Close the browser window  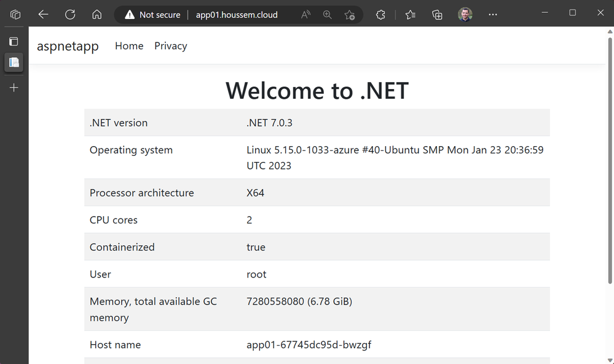(x=600, y=13)
